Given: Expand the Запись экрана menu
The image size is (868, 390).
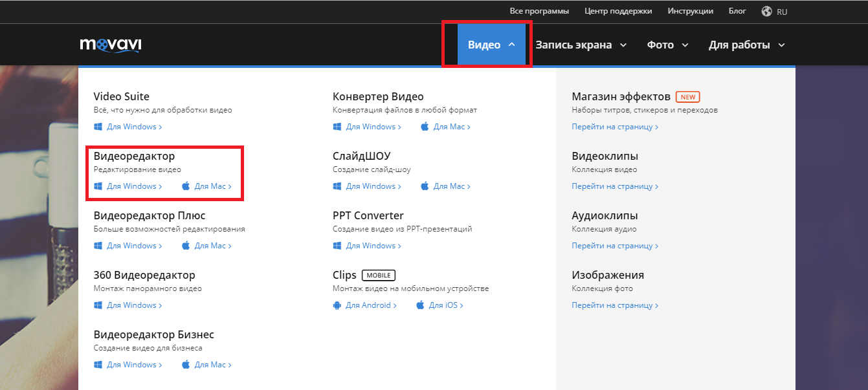Looking at the screenshot, I should pos(581,45).
